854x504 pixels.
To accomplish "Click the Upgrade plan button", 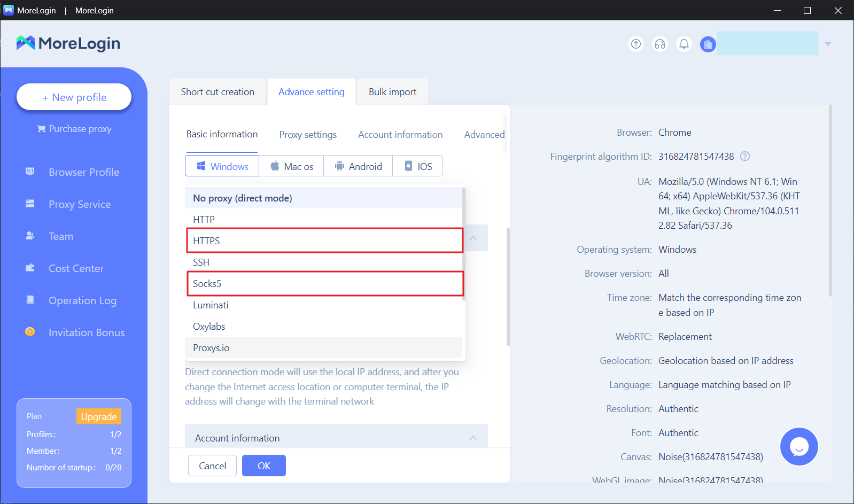I will tap(99, 416).
